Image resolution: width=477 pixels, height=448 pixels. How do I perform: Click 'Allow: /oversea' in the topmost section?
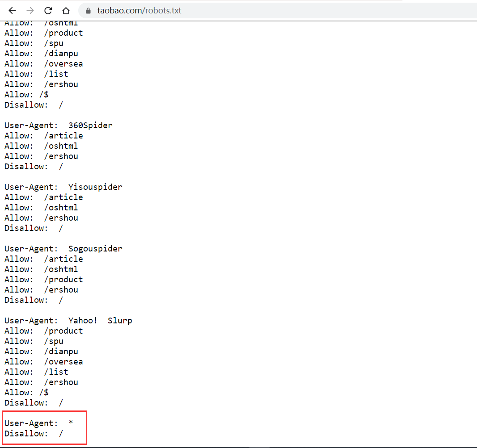tap(43, 64)
